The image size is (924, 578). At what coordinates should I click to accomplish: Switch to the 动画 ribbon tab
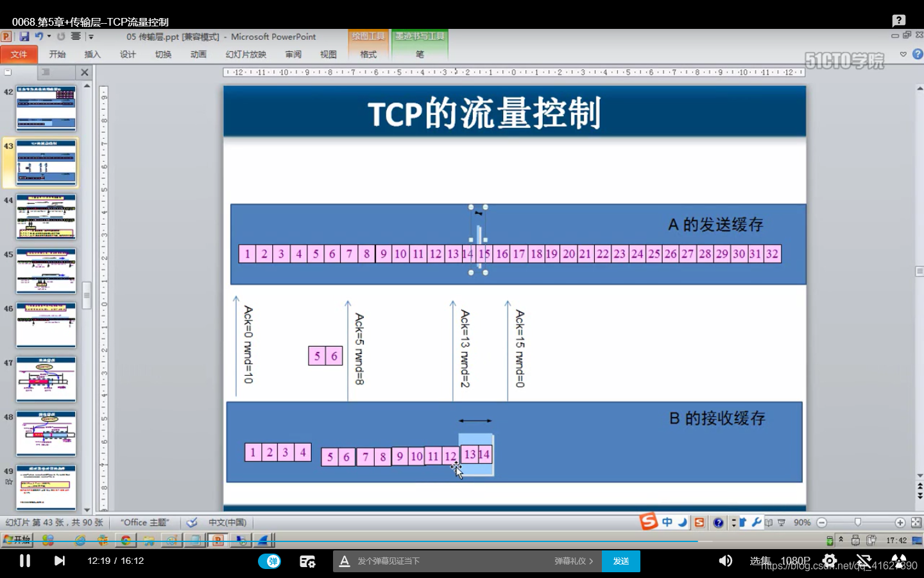[198, 55]
